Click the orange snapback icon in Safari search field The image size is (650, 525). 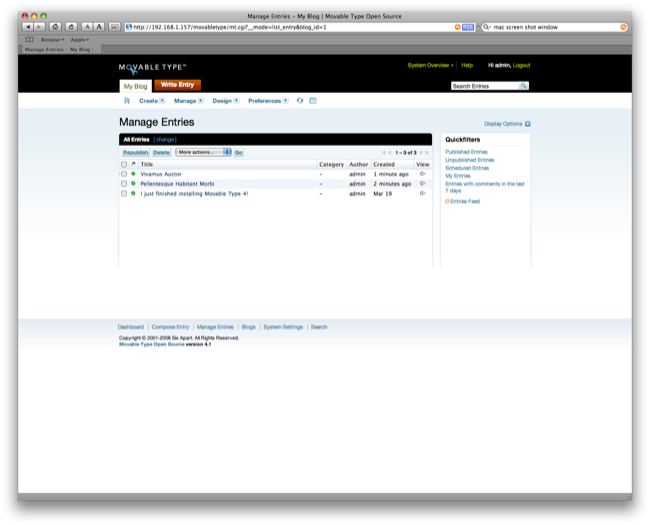click(x=623, y=27)
